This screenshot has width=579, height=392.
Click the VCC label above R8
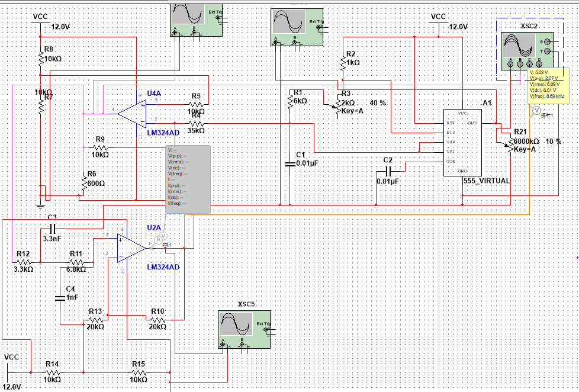[40, 17]
